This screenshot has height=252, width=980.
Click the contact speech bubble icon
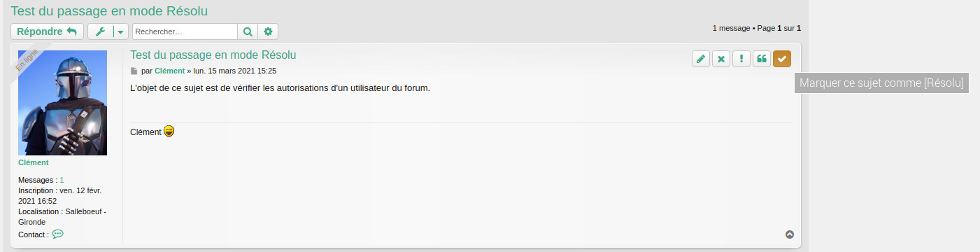pyautogui.click(x=58, y=234)
